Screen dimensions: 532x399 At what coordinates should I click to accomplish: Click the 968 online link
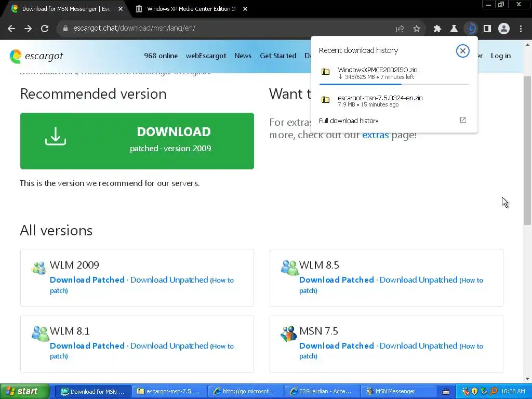(x=161, y=56)
